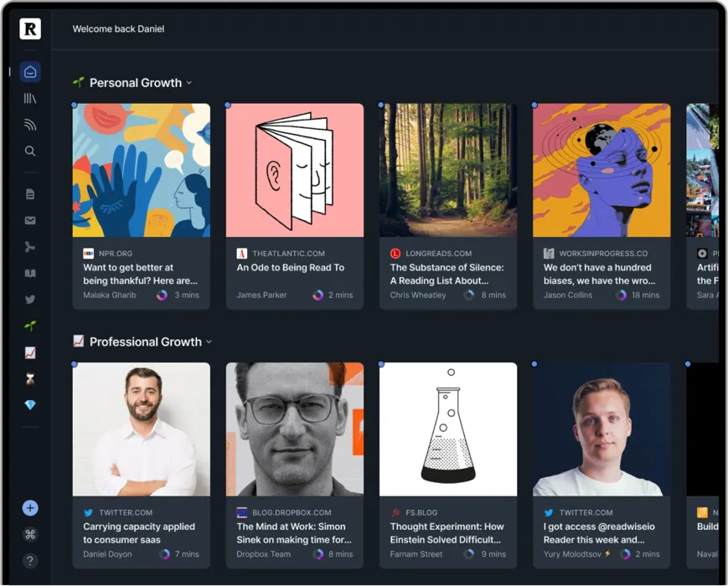Click the Twitter bird sidebar icon

(29, 299)
